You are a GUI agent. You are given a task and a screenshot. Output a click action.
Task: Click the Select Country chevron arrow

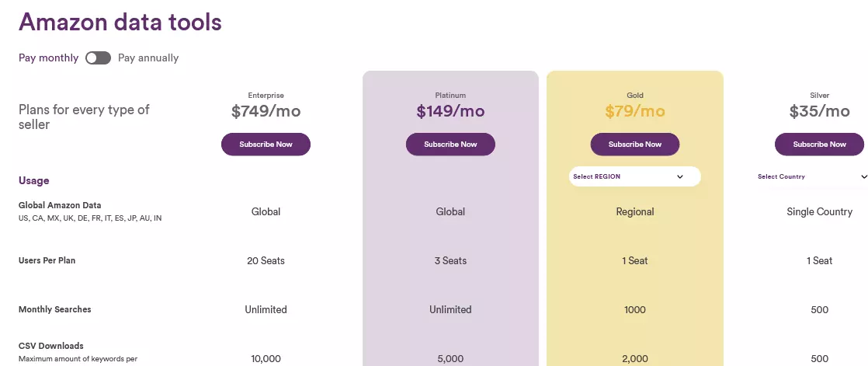point(864,176)
